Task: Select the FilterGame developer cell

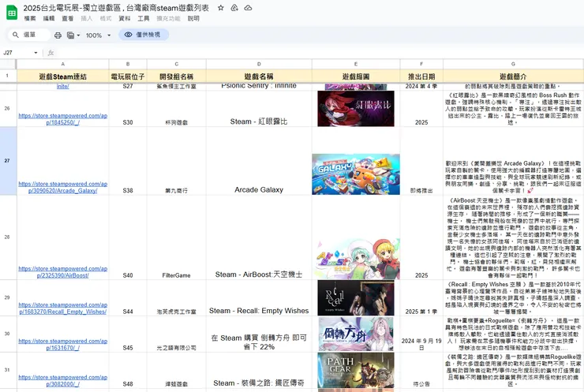Action: click(x=177, y=237)
